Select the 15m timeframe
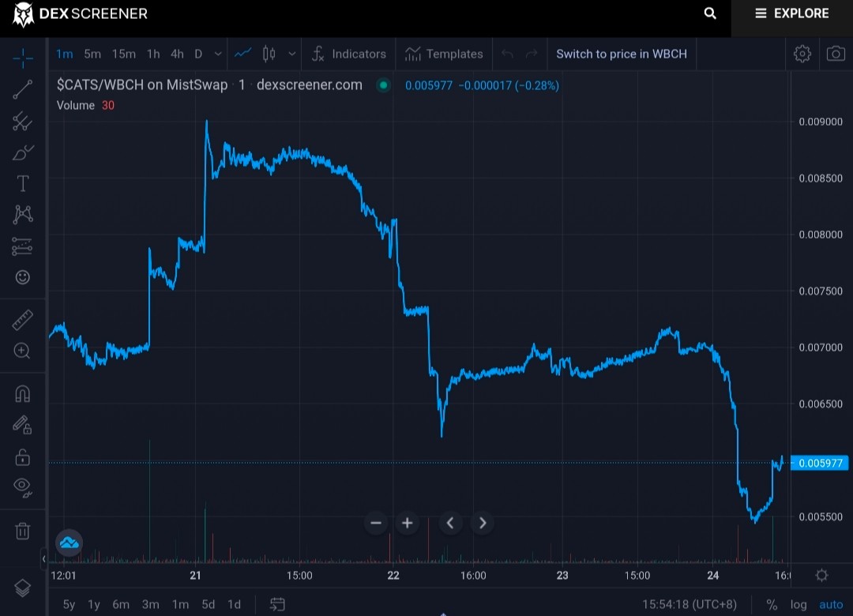Image resolution: width=853 pixels, height=616 pixels. pyautogui.click(x=123, y=54)
